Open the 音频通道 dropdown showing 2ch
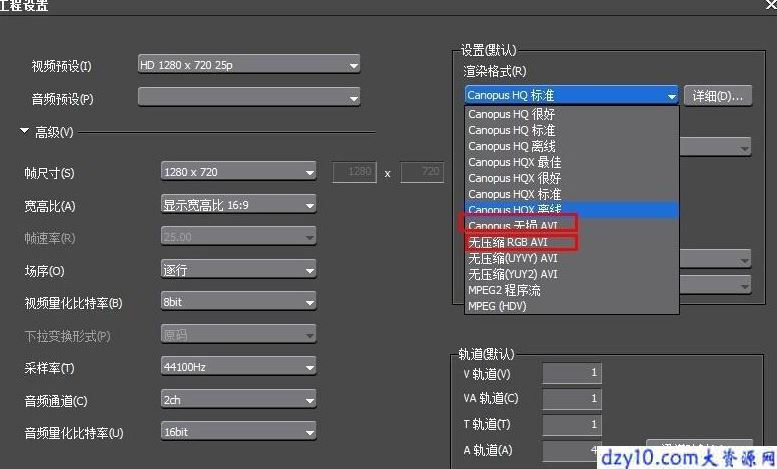The width and height of the screenshot is (777, 469). pyautogui.click(x=238, y=400)
